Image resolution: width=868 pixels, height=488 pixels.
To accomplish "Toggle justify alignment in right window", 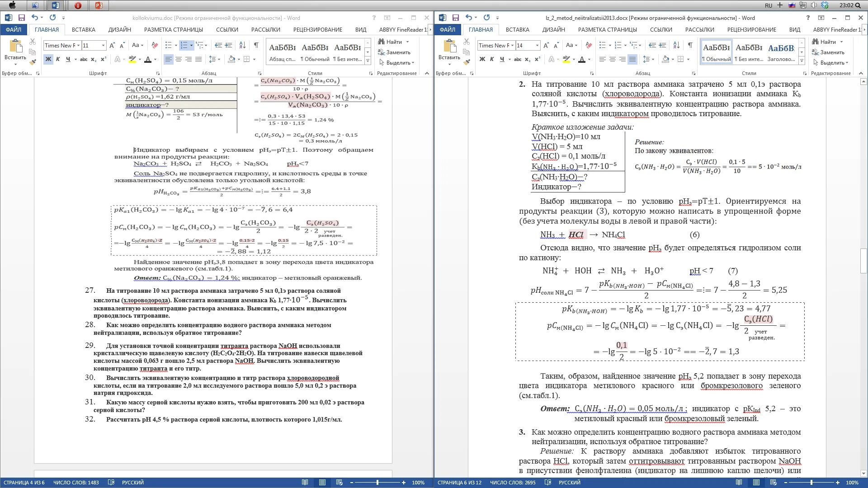I will 632,59.
